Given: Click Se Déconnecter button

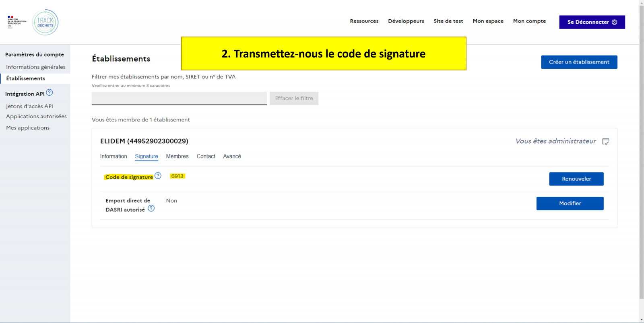Looking at the screenshot, I should [x=592, y=22].
